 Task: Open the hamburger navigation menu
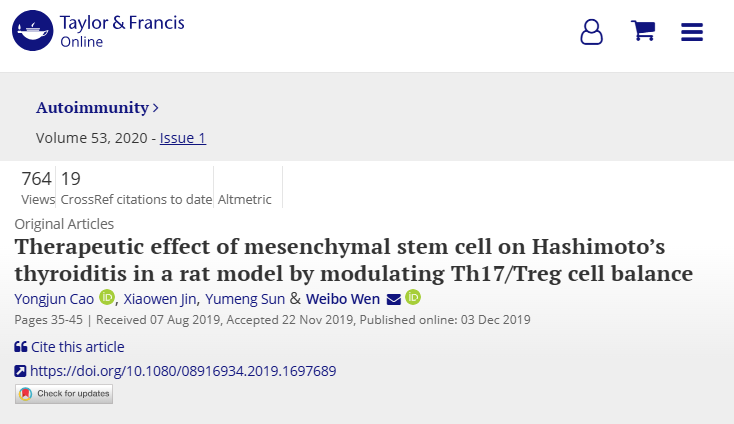tap(692, 32)
